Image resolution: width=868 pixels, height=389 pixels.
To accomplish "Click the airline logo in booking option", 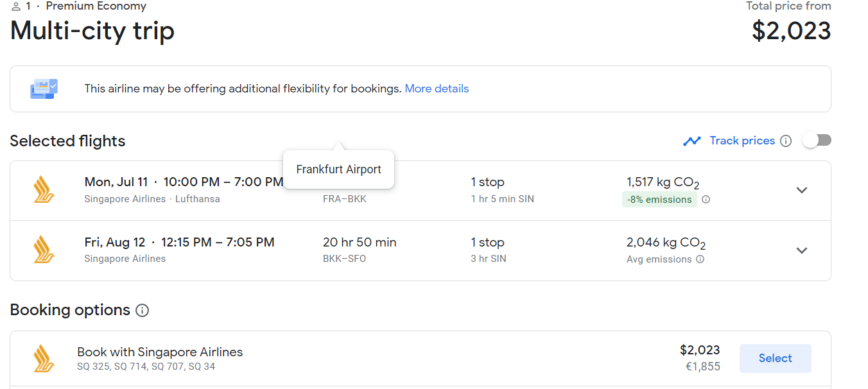I will (x=44, y=358).
